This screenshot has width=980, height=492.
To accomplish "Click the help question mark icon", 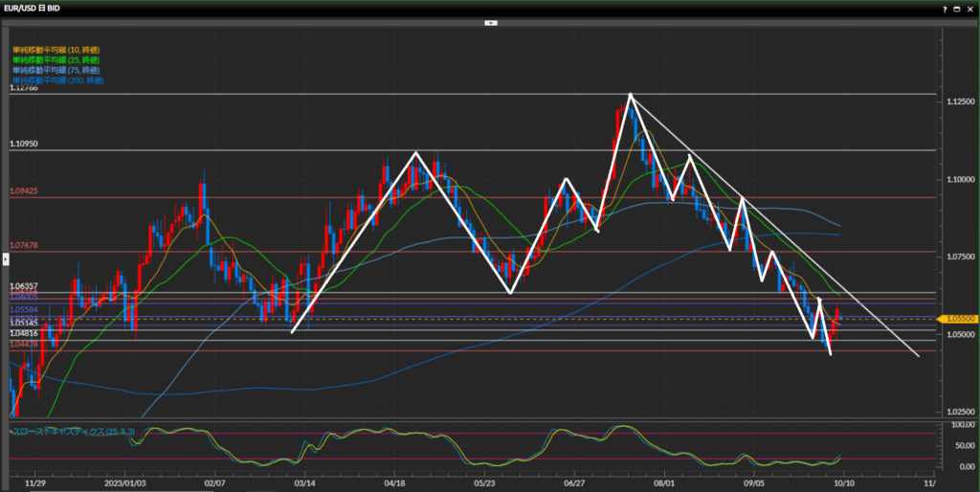I will click(944, 8).
